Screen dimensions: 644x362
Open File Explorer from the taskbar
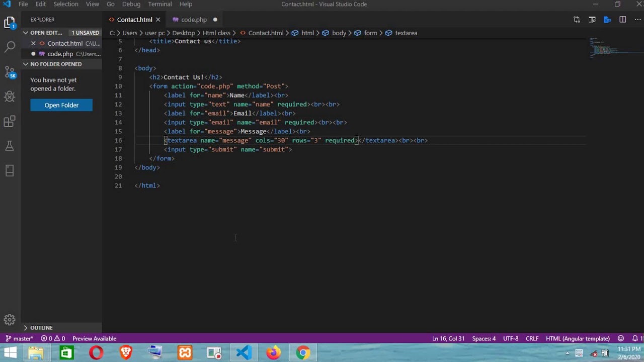[x=36, y=353]
